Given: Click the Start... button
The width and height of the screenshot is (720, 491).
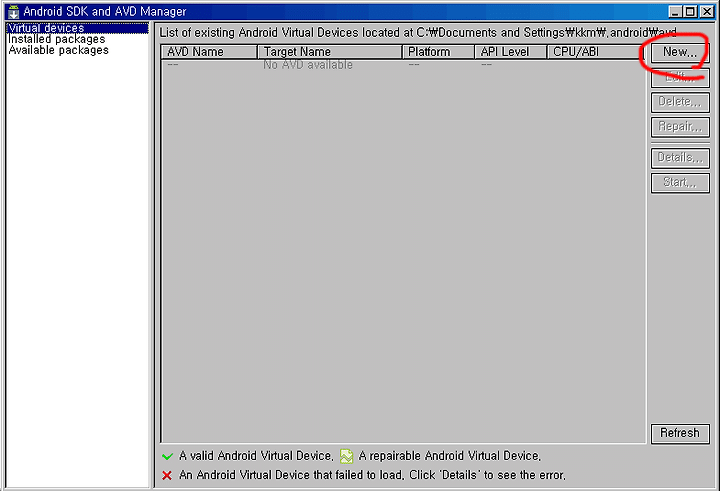Looking at the screenshot, I should point(680,183).
